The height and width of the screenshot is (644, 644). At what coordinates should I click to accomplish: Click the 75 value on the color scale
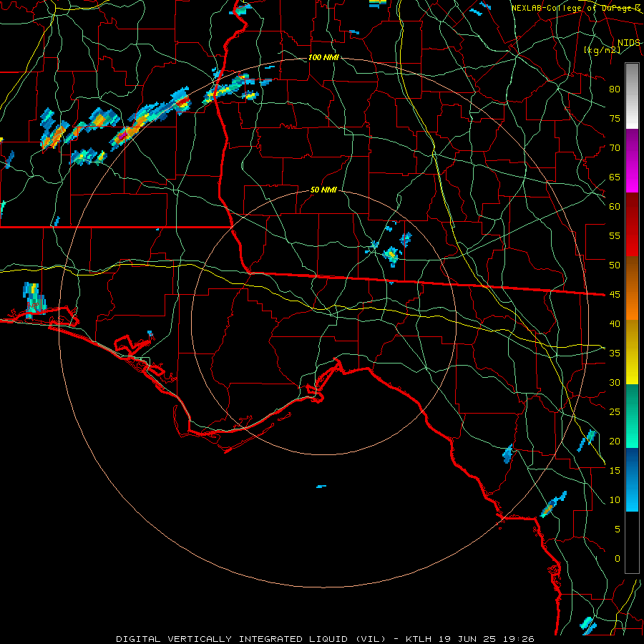(x=615, y=118)
